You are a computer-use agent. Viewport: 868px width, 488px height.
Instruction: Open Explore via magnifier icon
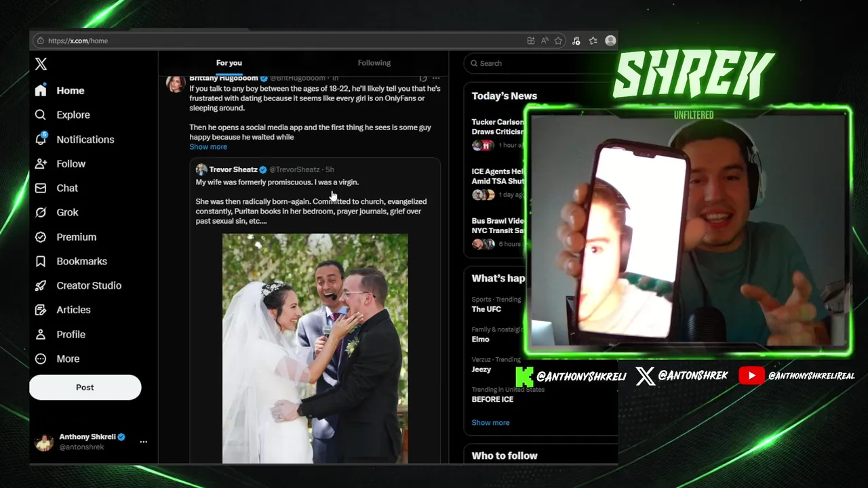(x=41, y=115)
